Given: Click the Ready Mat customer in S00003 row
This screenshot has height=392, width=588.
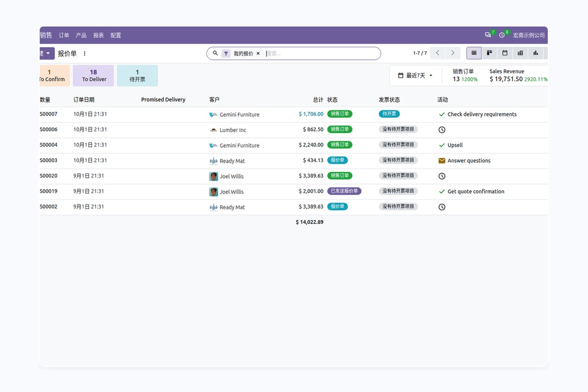Looking at the screenshot, I should 232,161.
